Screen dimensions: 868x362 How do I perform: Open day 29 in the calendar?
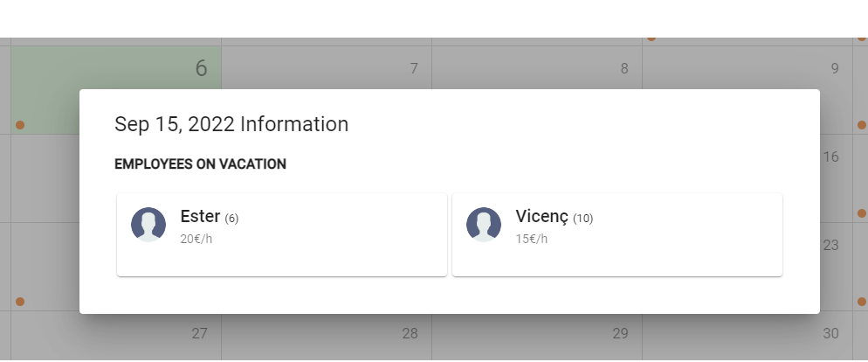click(537, 337)
